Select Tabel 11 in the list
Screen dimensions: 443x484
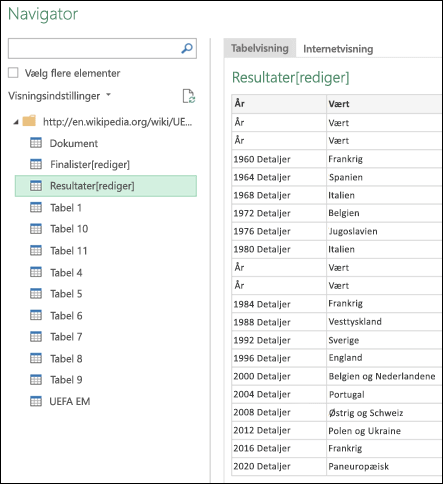tap(69, 251)
